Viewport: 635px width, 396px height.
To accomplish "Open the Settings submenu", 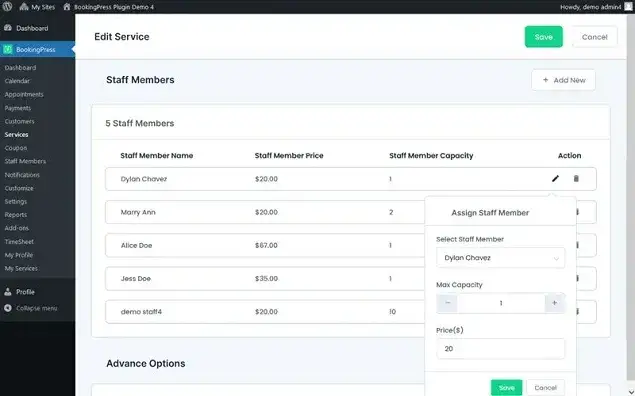I will 15,201.
